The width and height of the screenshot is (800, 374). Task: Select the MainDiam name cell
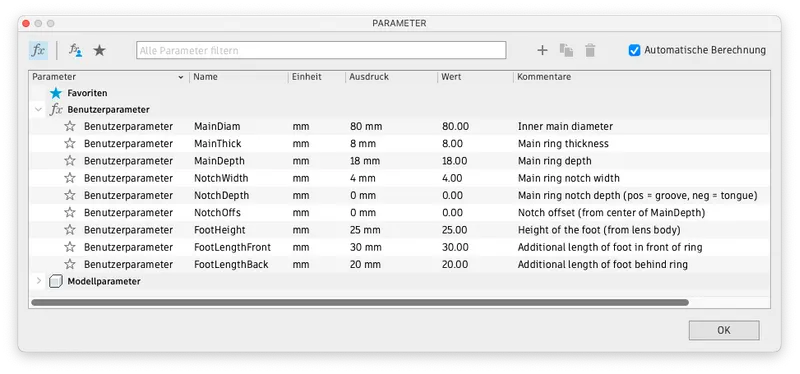tap(217, 126)
